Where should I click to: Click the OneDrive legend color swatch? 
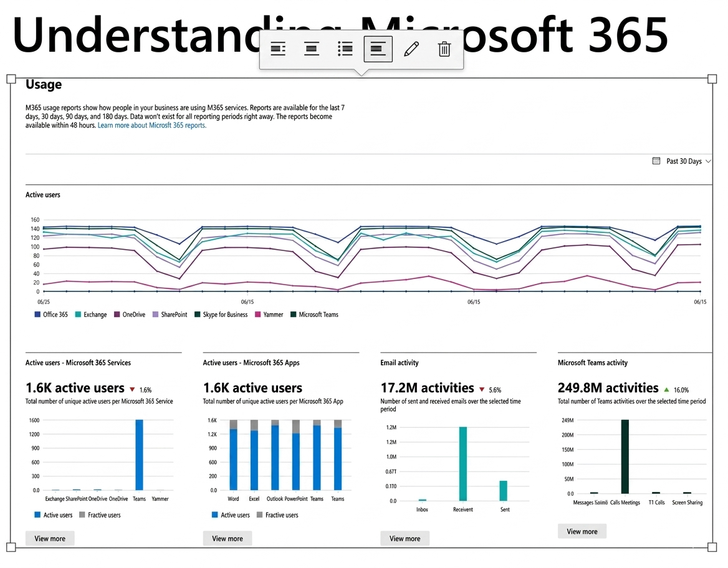(117, 314)
